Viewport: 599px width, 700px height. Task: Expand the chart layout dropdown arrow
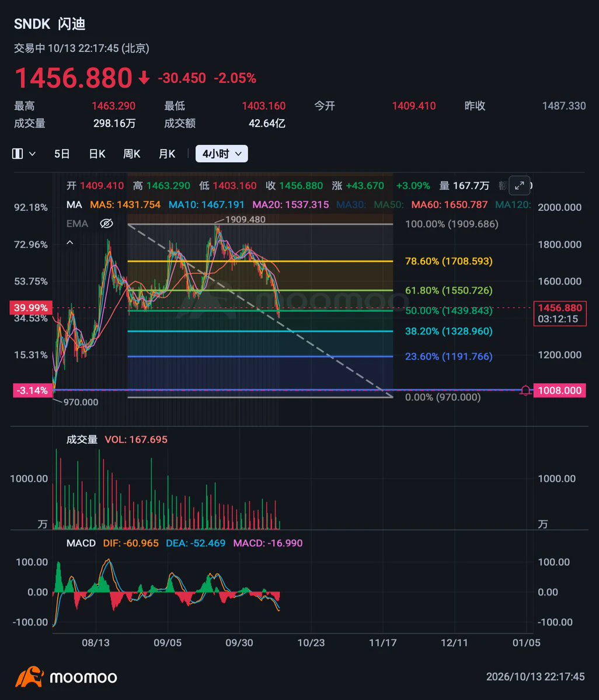coord(33,154)
